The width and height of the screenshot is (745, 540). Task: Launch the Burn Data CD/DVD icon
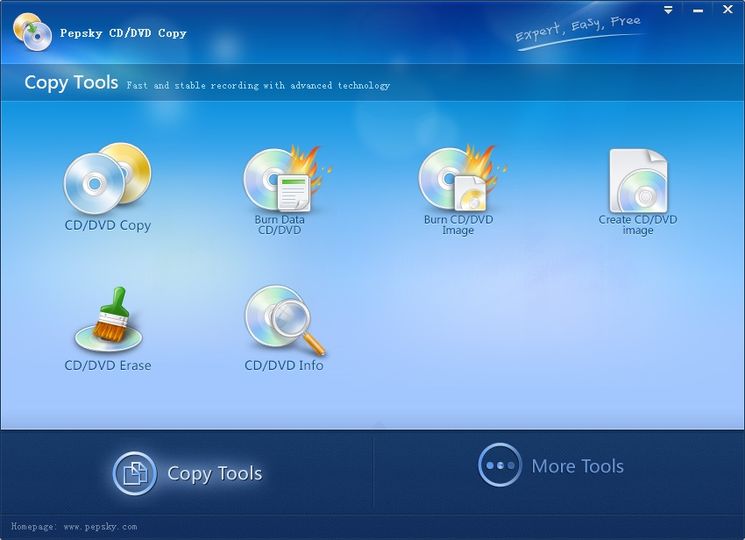286,178
